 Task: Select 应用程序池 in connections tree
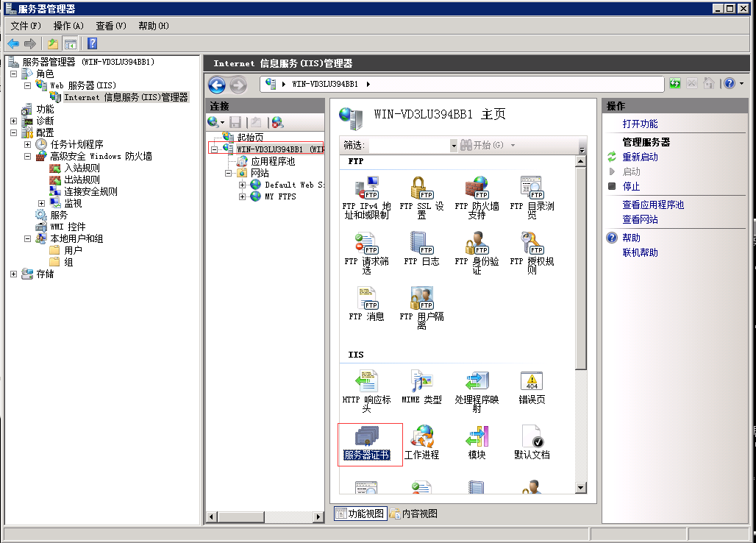pyautogui.click(x=273, y=161)
